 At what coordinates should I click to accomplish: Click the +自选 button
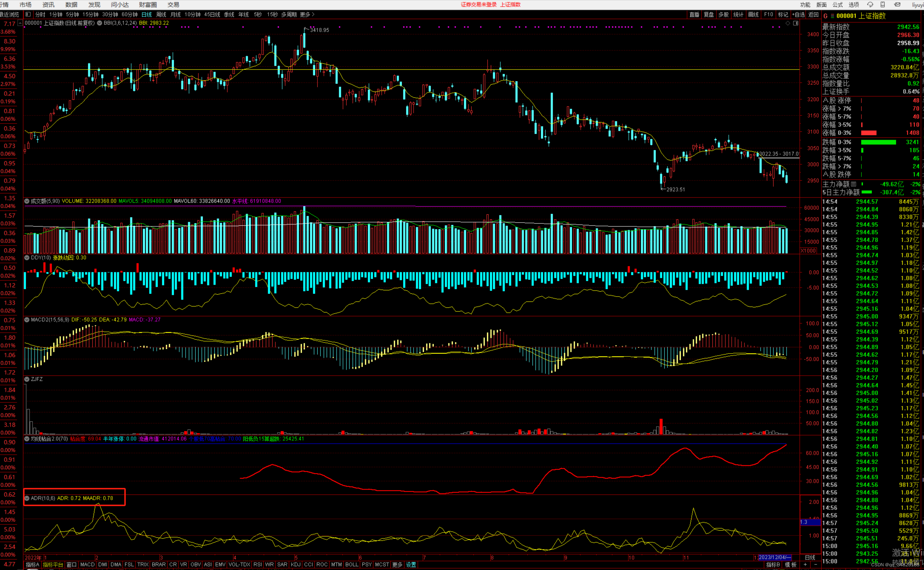pyautogui.click(x=798, y=14)
